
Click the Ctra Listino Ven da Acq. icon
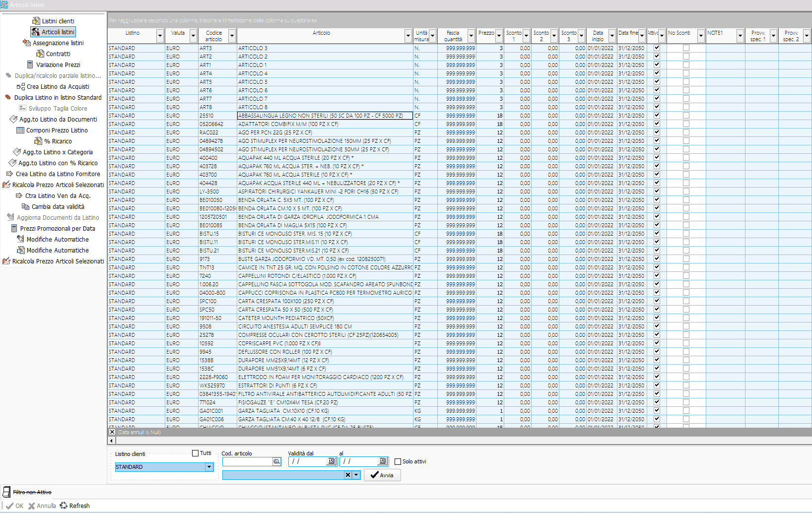point(19,195)
